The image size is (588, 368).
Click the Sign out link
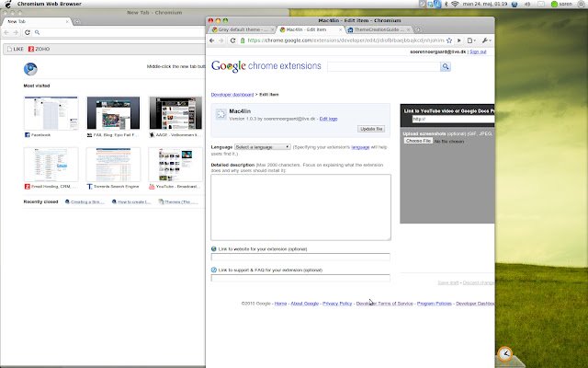(478, 52)
